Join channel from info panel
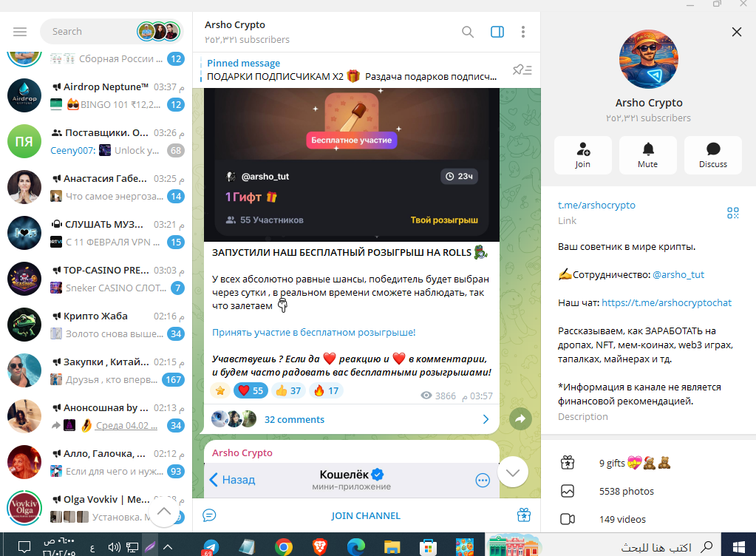756x556 pixels. (582, 155)
